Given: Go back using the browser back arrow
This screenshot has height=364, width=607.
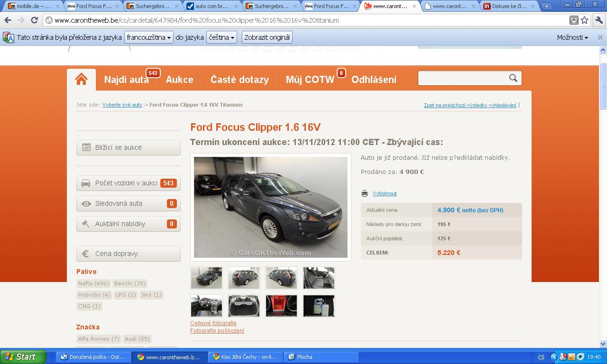Looking at the screenshot, I should (8, 20).
